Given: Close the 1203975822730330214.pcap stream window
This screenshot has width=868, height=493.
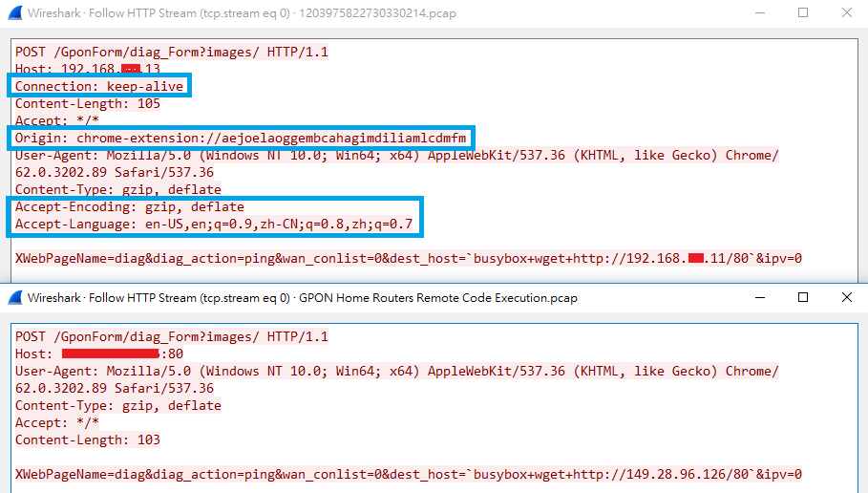Looking at the screenshot, I should tap(846, 12).
